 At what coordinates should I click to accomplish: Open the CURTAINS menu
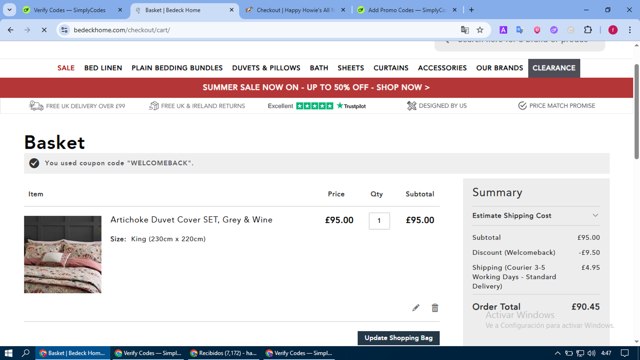tap(391, 68)
